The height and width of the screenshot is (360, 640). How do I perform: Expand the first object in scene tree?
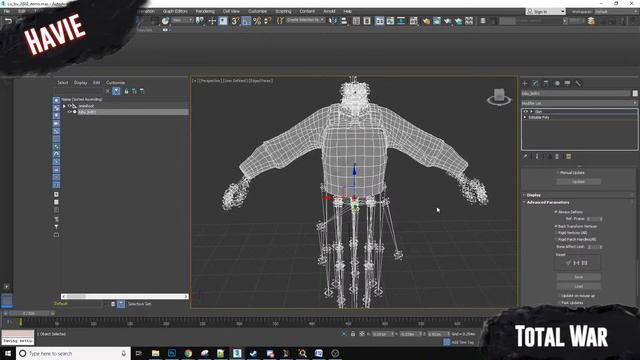[64, 106]
